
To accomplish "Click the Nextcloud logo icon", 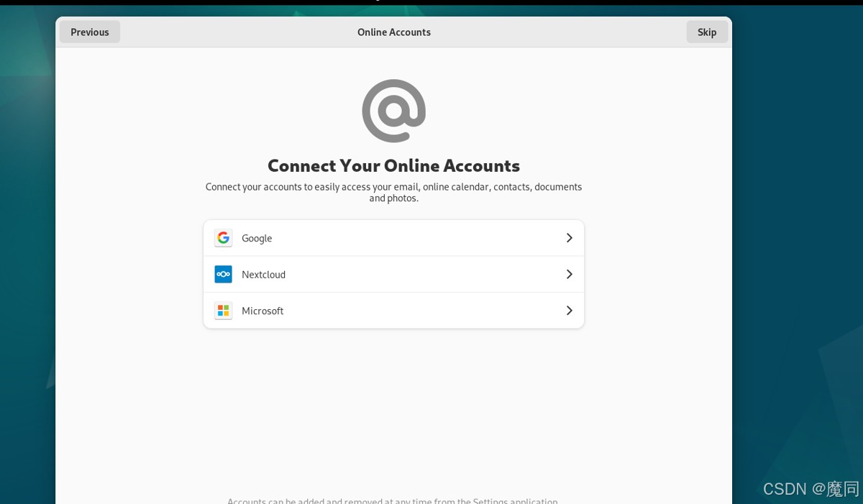I will (x=223, y=275).
